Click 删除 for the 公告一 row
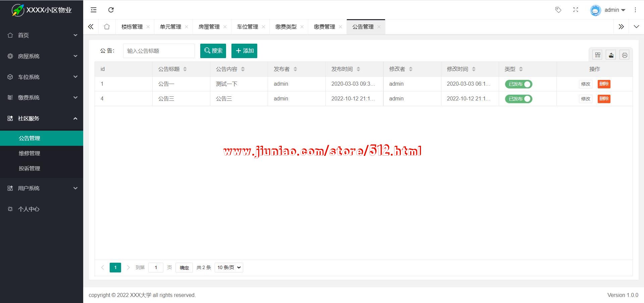644x303 pixels. [x=604, y=84]
